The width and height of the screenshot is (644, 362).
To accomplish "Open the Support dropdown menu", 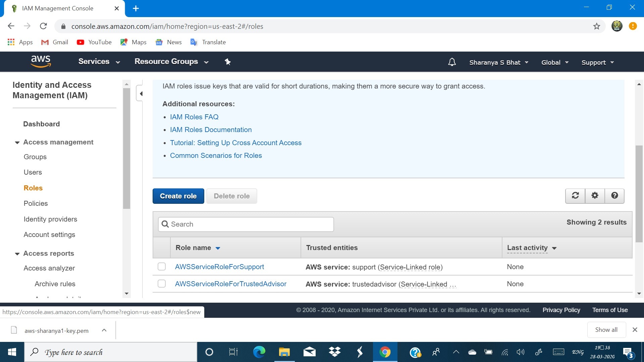I will click(598, 62).
